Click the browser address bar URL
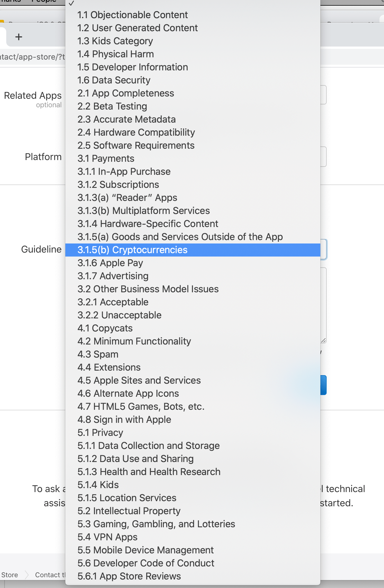 pos(32,57)
